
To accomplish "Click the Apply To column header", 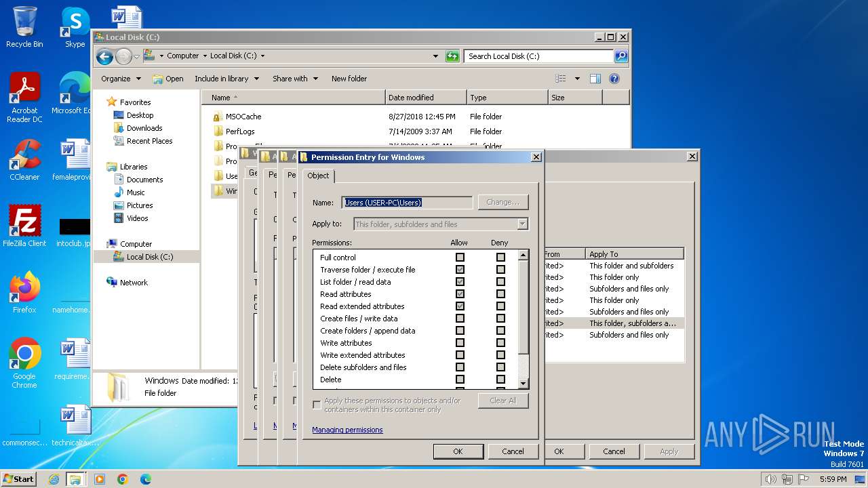I will click(x=634, y=254).
